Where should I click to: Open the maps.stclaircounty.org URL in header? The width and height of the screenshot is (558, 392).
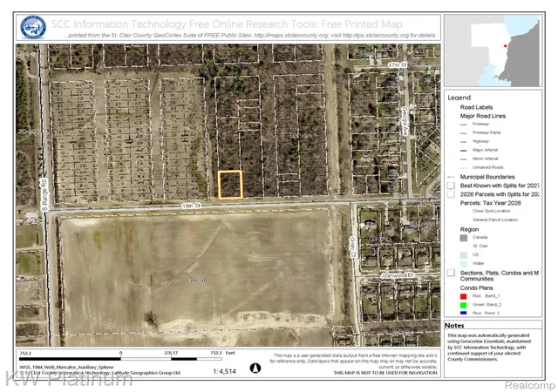pos(291,35)
